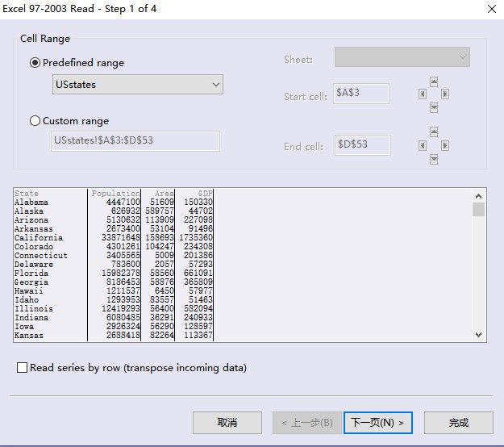Click the preview scrollbar thumb

[x=479, y=210]
